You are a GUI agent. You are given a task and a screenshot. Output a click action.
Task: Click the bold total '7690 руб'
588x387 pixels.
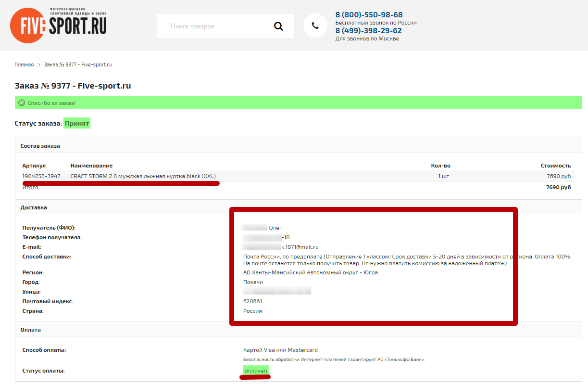(559, 187)
